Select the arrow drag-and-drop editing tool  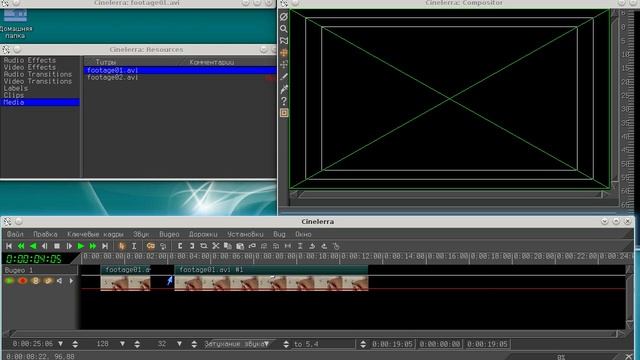tap(122, 246)
